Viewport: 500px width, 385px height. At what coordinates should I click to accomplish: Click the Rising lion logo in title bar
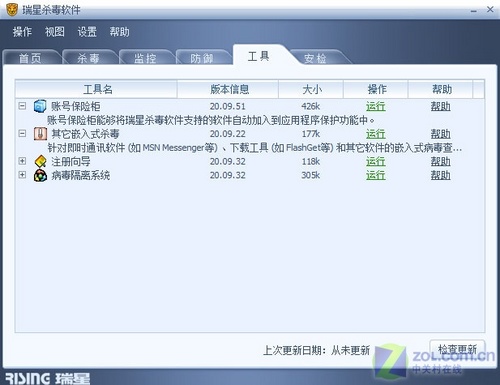pos(12,10)
